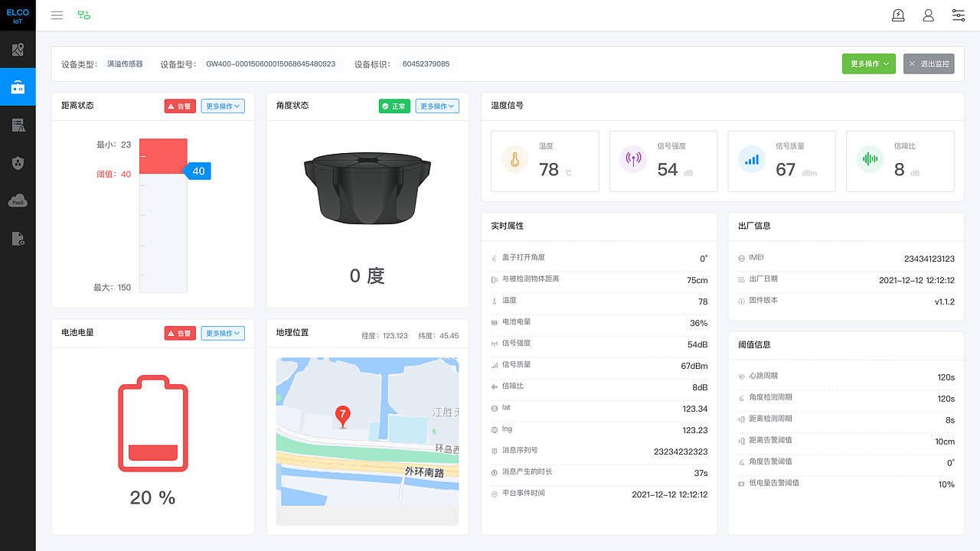
Task: Expand 更多操作 on the 角度状态 panel
Action: click(x=437, y=106)
